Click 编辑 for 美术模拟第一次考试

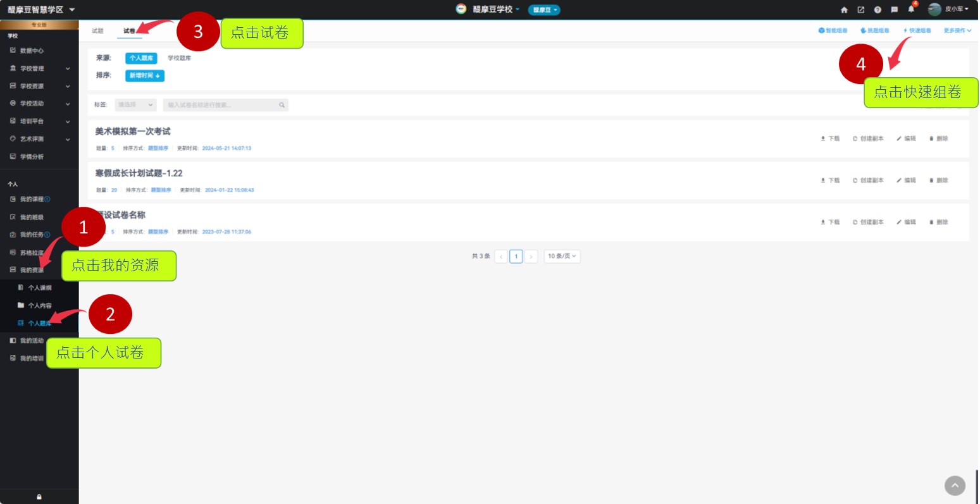[x=906, y=138]
